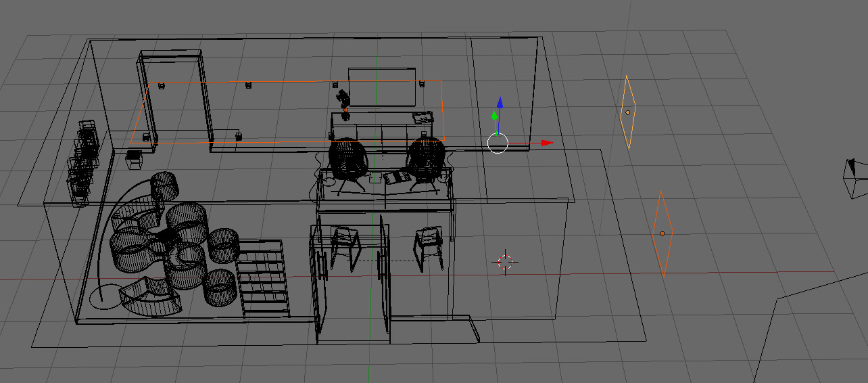Select the small cube beside the bookshelf
Viewport: 868px width, 383px height.
[135, 159]
